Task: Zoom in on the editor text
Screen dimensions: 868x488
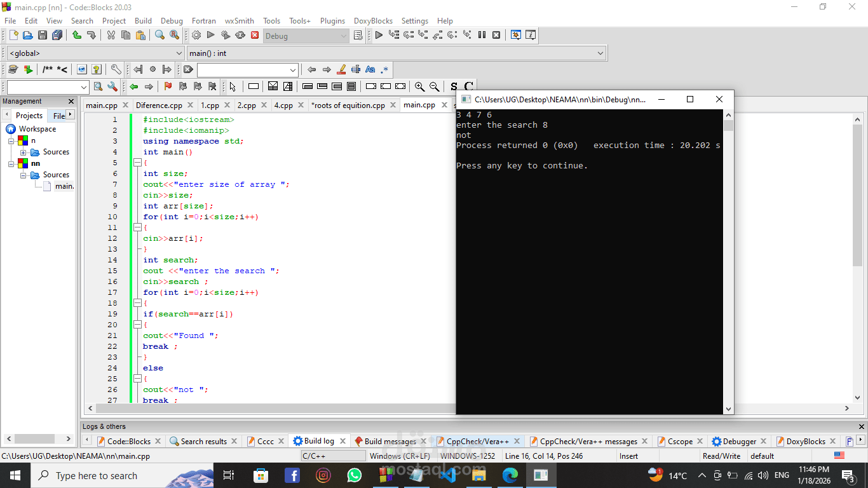Action: [419, 86]
